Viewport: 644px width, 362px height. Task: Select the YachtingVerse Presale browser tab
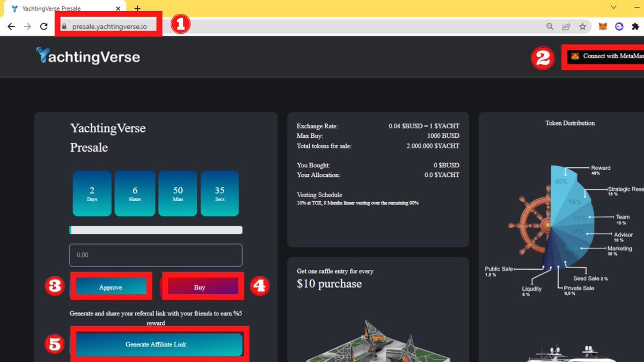65,9
